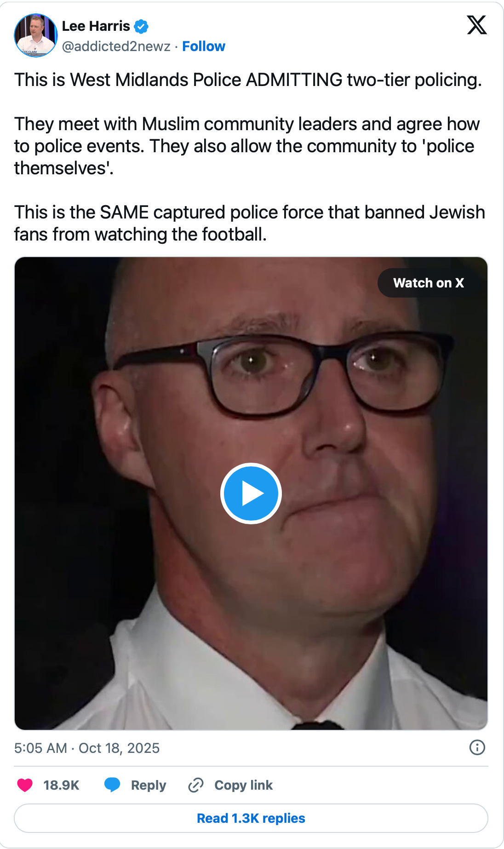Click the X logo icon
The height and width of the screenshot is (849, 504).
(477, 25)
